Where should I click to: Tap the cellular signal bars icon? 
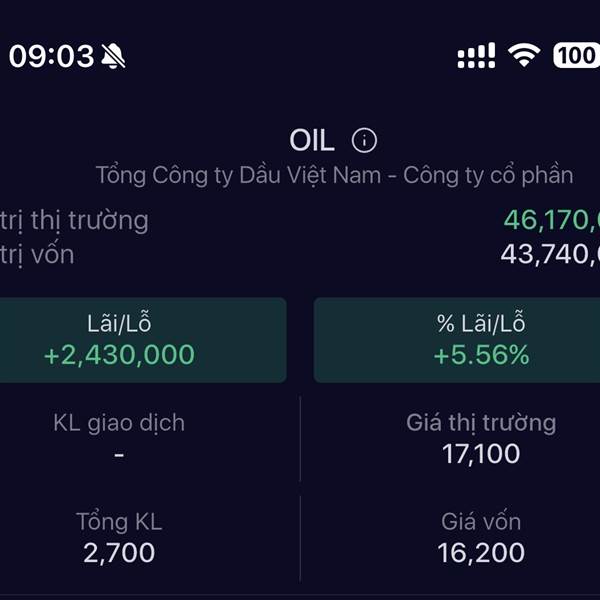tap(476, 56)
